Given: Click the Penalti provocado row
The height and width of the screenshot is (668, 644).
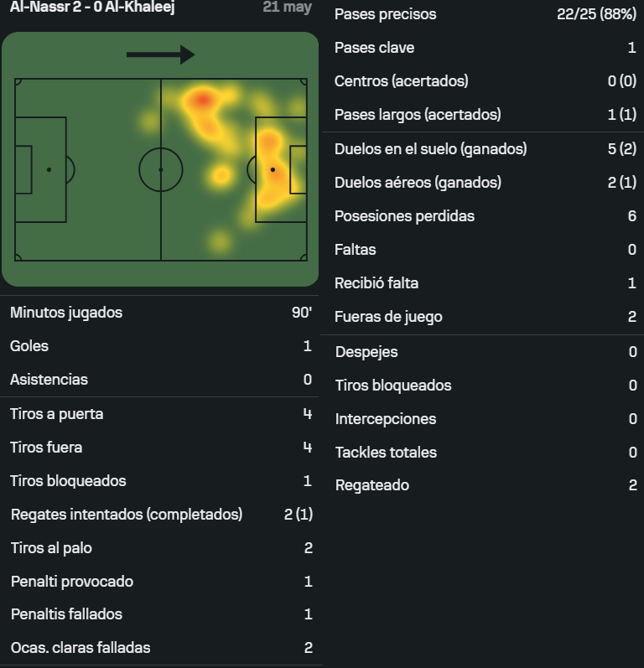Looking at the screenshot, I should coord(161,582).
